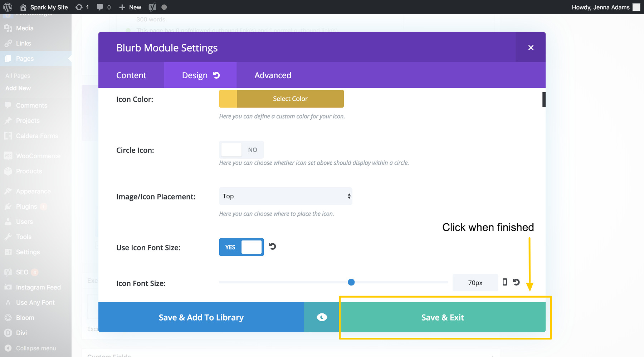Open Use Any Font in the sidebar
Screen dimensions: 644x357
click(36, 303)
